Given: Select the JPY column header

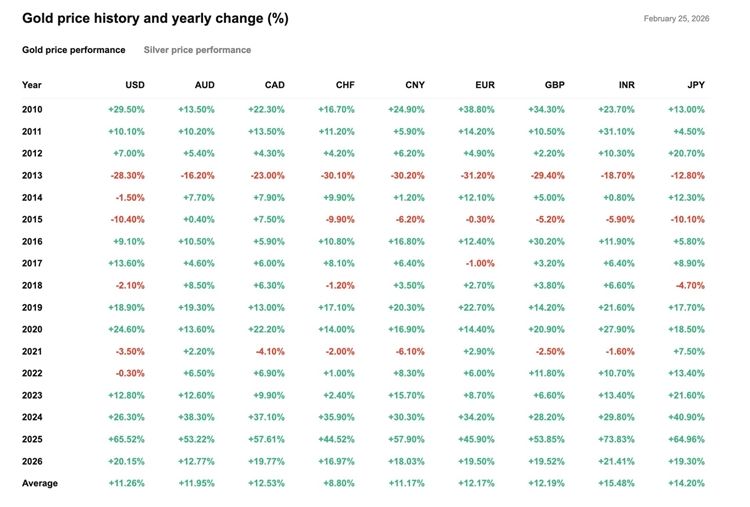Looking at the screenshot, I should pos(695,85).
